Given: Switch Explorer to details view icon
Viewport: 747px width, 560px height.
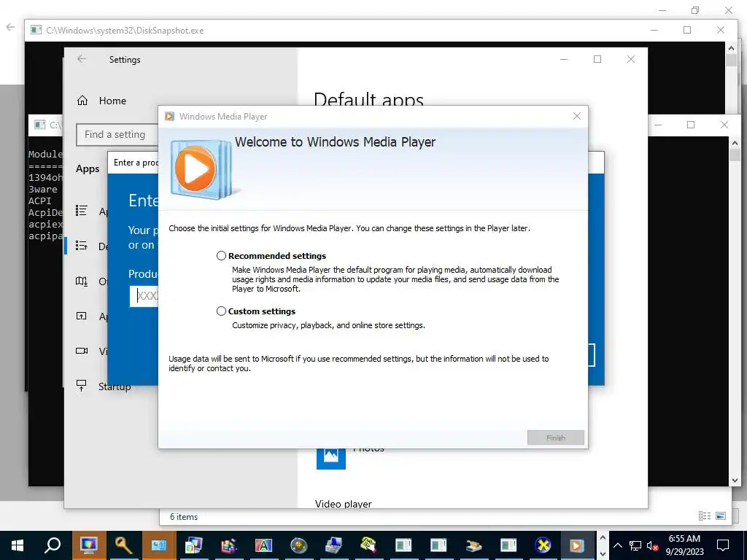Looking at the screenshot, I should tap(704, 516).
